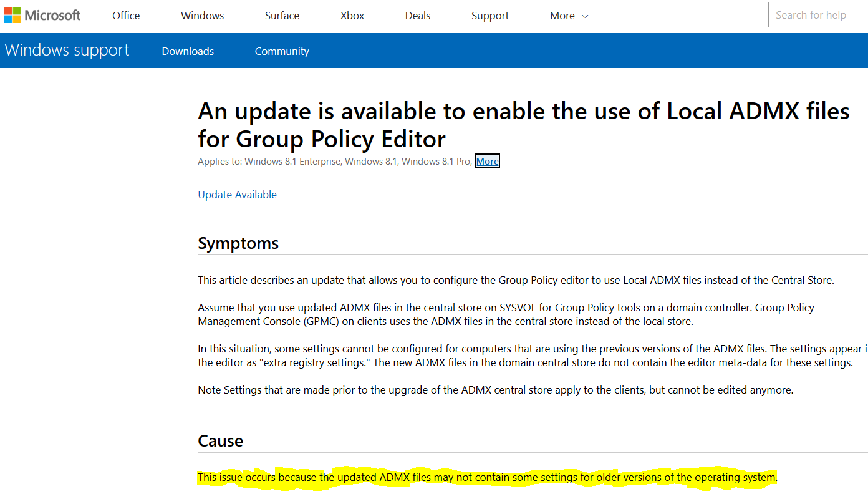
Task: Open the Downloads tab
Action: 188,51
